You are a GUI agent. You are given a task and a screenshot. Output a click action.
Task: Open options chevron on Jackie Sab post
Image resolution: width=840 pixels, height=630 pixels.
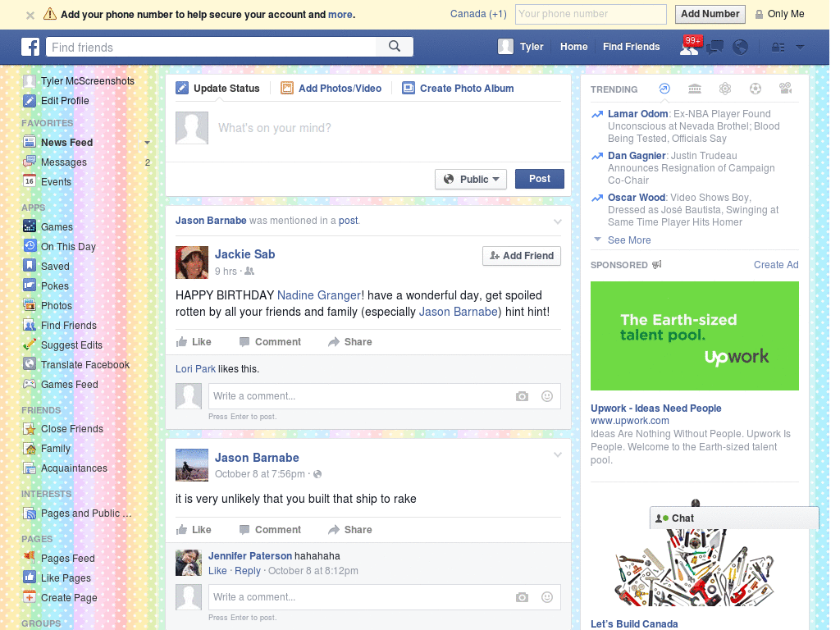(x=558, y=221)
